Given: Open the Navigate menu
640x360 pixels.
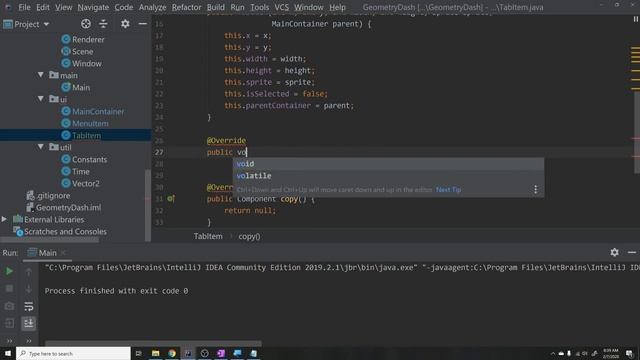Looking at the screenshot, I should tap(93, 7).
